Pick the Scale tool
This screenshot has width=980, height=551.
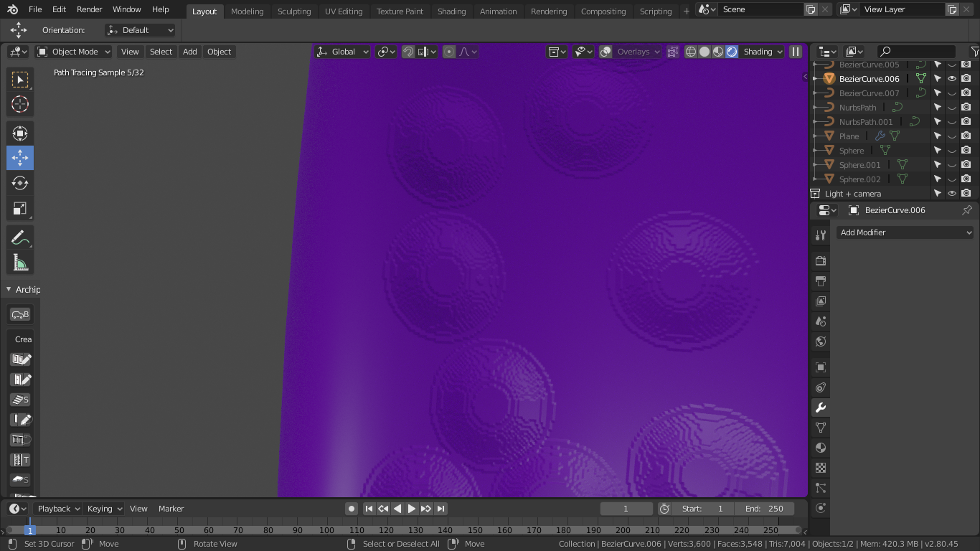(x=20, y=208)
